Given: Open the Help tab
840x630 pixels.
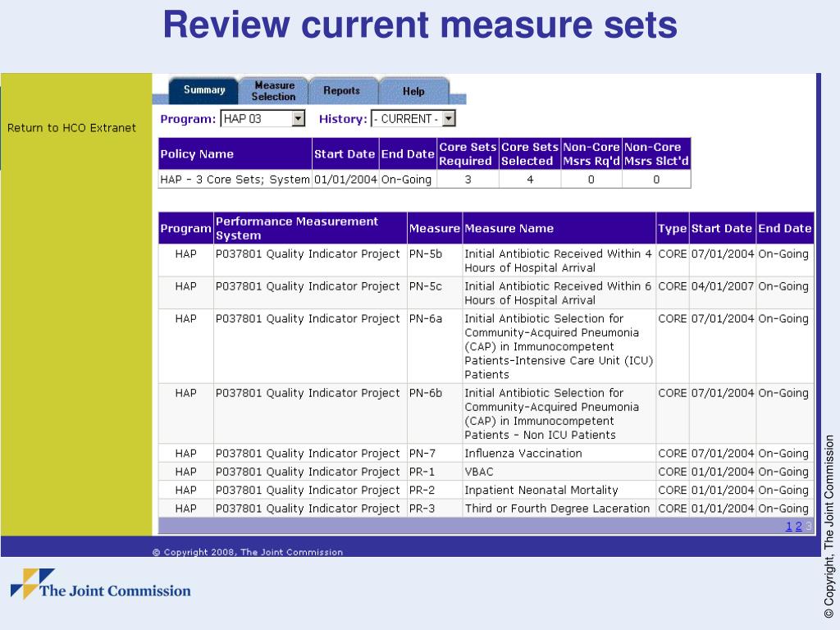Looking at the screenshot, I should (413, 92).
